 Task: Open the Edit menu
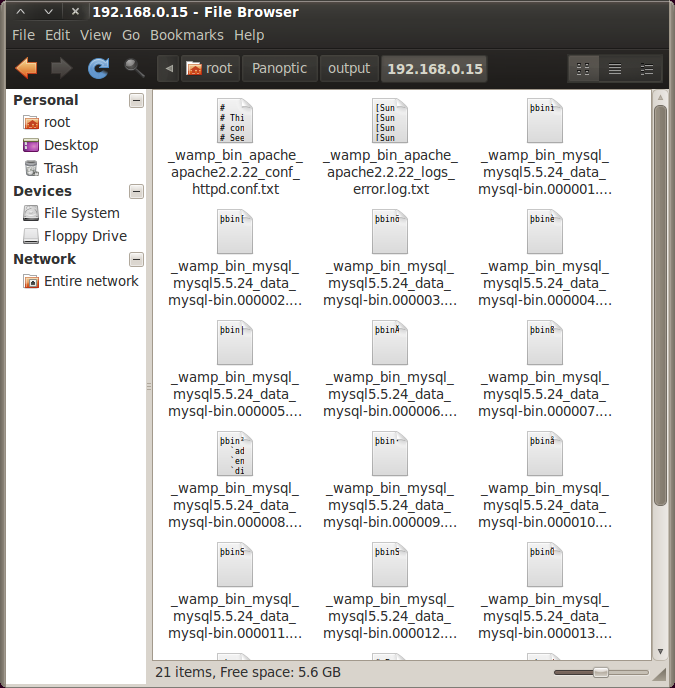pyautogui.click(x=57, y=35)
